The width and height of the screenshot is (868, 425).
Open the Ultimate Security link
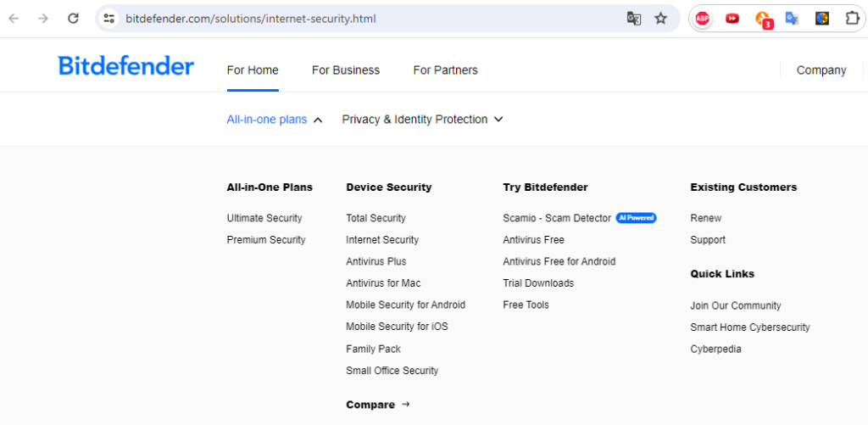pyautogui.click(x=264, y=218)
